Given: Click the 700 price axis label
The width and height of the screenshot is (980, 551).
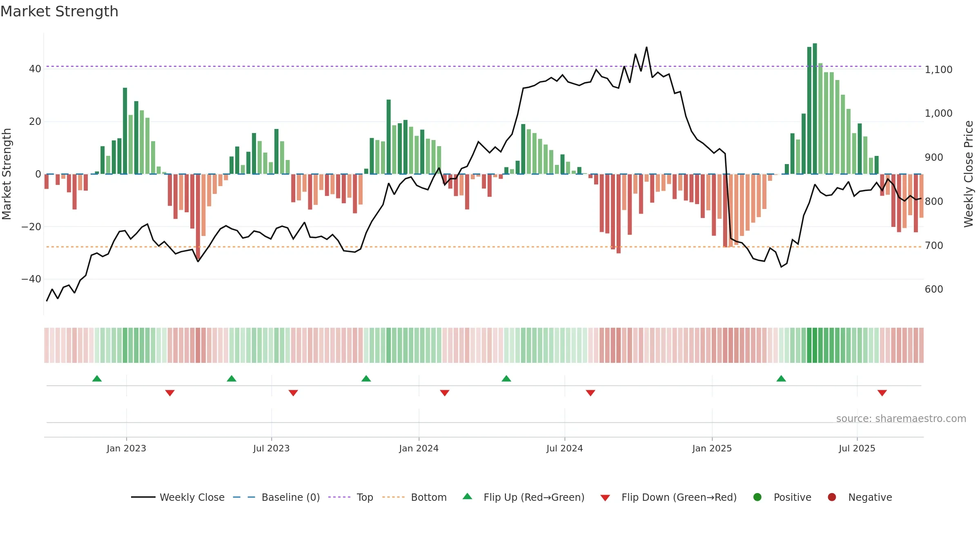Looking at the screenshot, I should click(x=934, y=245).
